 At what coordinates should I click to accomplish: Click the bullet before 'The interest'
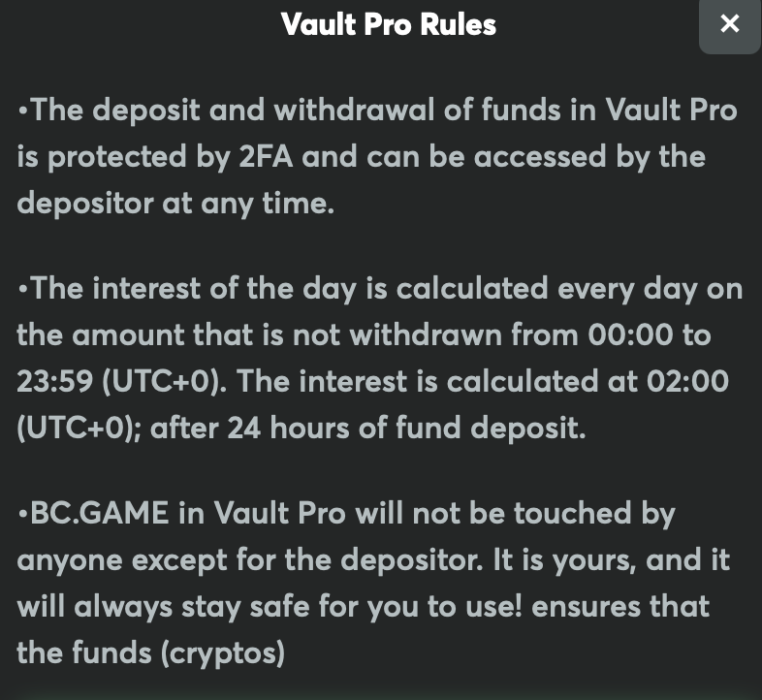22,289
